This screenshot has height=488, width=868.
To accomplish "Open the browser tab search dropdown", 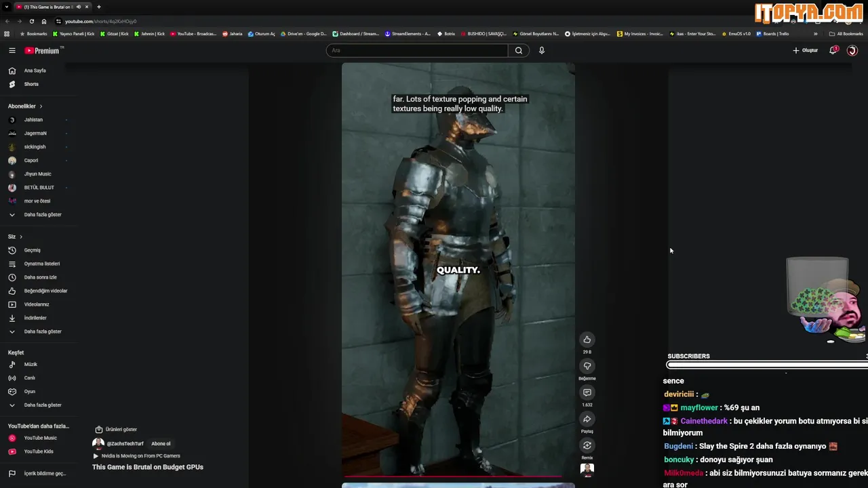I will pos(6,7).
